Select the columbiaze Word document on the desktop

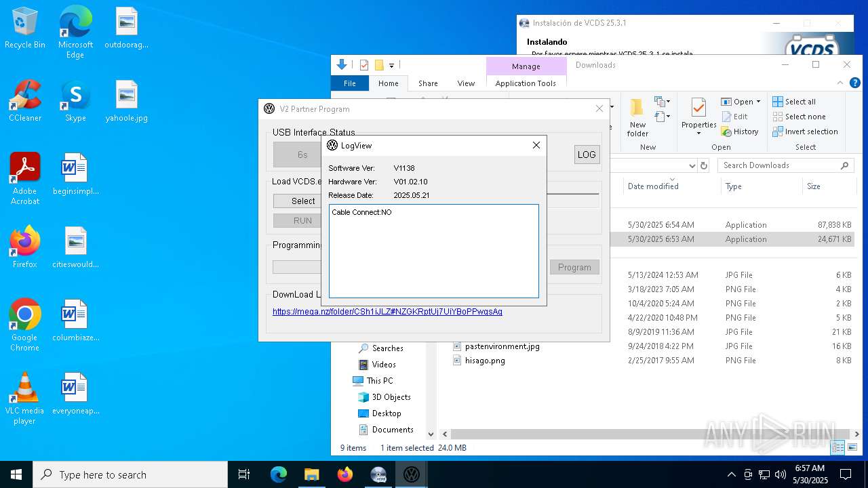[x=75, y=321]
